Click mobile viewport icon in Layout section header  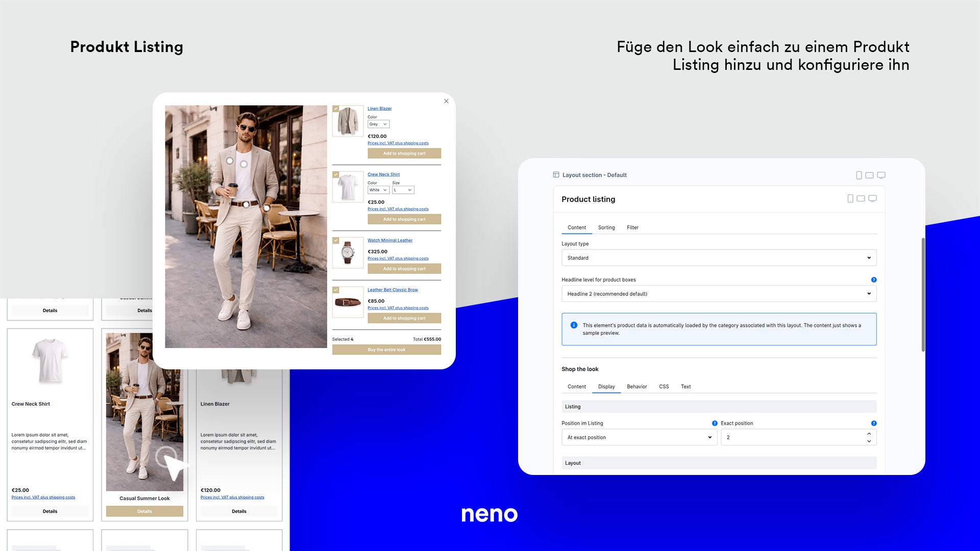tap(859, 175)
